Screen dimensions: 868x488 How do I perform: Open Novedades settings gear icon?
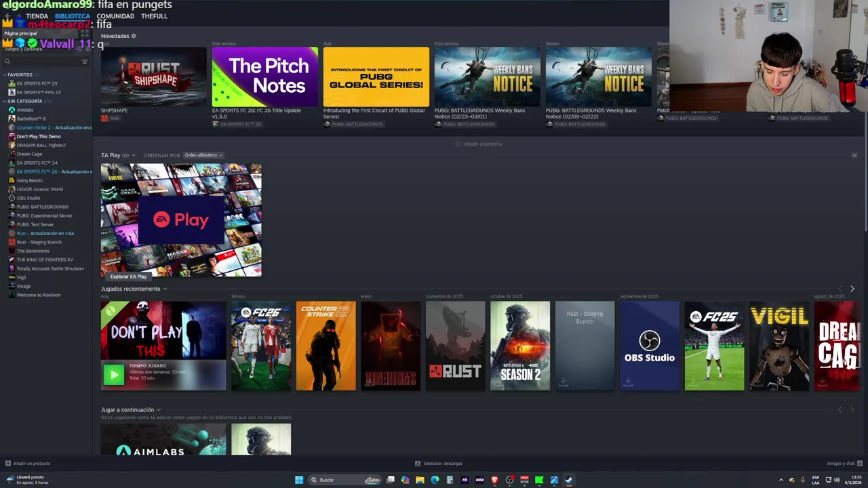134,36
